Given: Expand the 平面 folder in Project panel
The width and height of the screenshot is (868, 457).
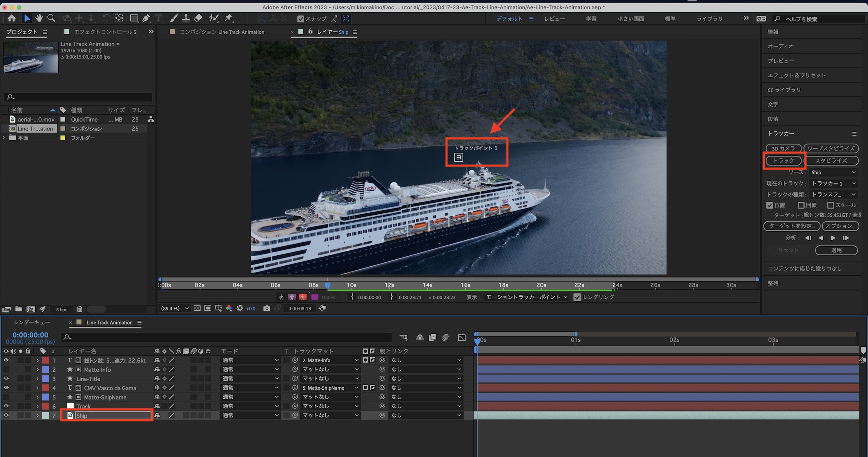Looking at the screenshot, I should (x=4, y=138).
